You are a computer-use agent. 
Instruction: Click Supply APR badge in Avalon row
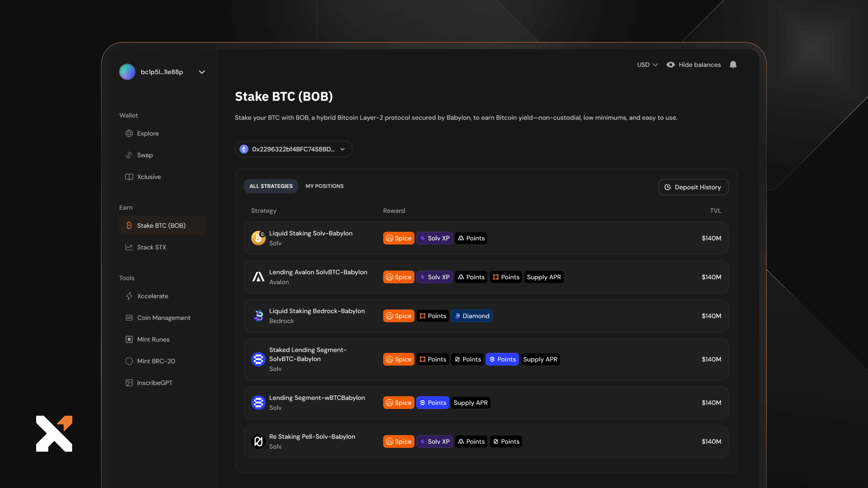[x=543, y=277]
